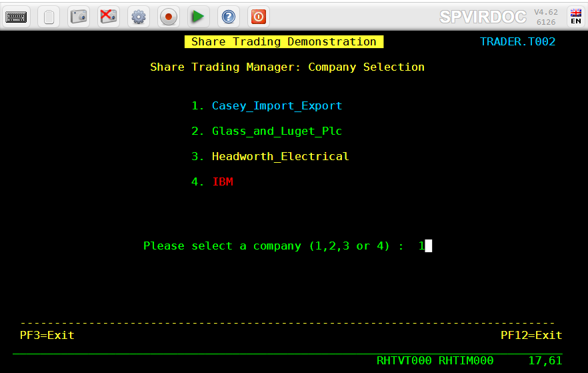Viewport: 588px width, 373px height.
Task: Open the virtual keyboard icon
Action: [x=16, y=17]
